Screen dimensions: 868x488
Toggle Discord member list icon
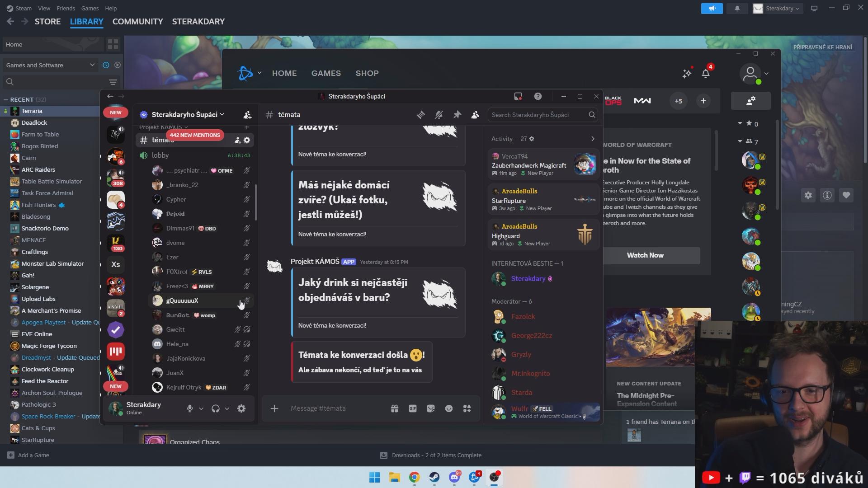pyautogui.click(x=475, y=115)
